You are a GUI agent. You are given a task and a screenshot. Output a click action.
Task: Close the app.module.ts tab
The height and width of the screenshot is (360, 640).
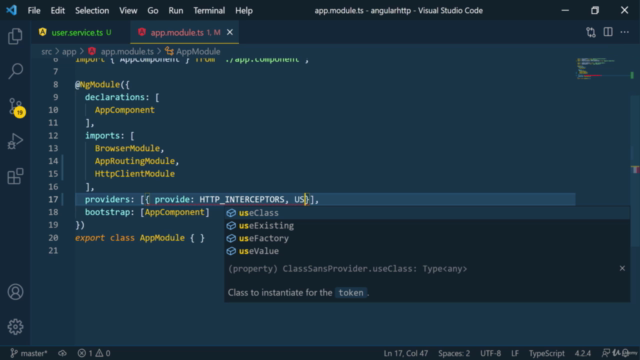click(x=230, y=32)
